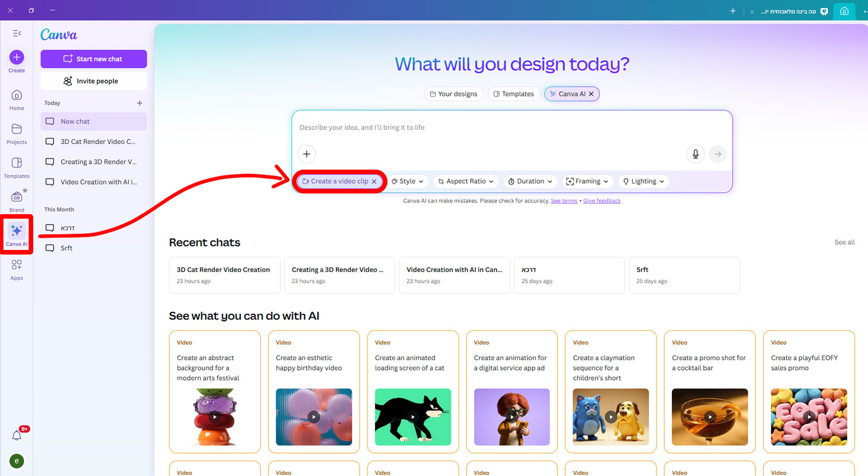Click the "Recent chats" heading
Image resolution: width=868 pixels, height=476 pixels.
205,243
